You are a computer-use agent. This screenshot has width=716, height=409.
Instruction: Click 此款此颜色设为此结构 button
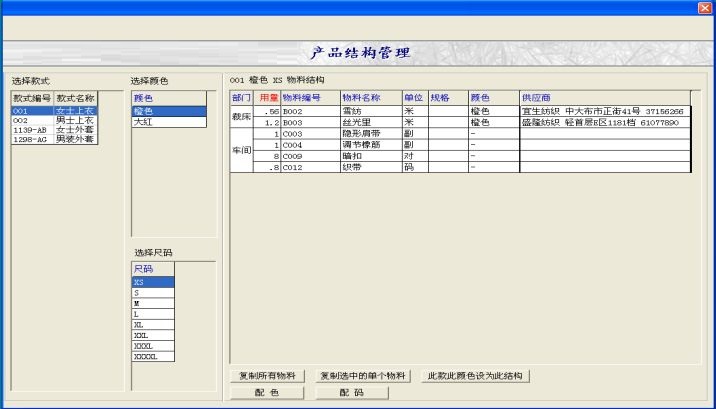[475, 376]
